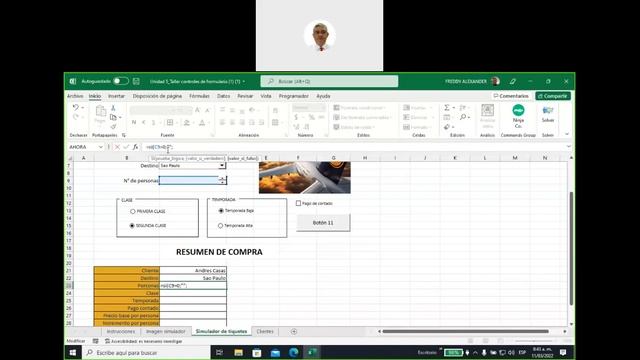640x360 pixels.
Task: Click the Compartir button
Action: 553,96
